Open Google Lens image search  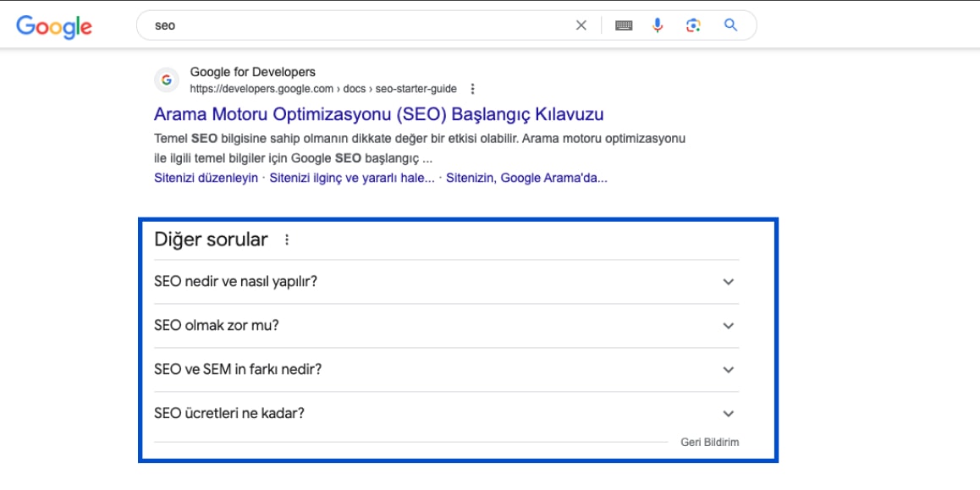pyautogui.click(x=692, y=25)
